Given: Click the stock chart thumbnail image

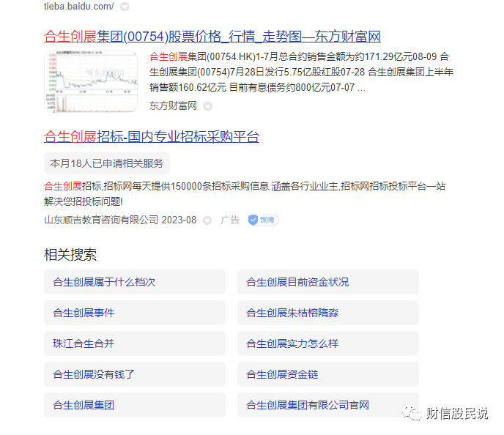Looking at the screenshot, I should 91,81.
